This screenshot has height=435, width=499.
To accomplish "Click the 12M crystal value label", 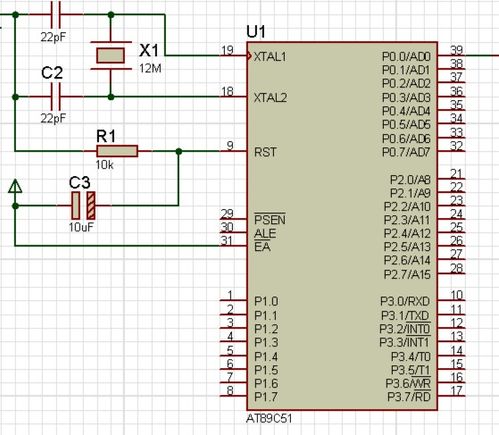I will click(x=150, y=69).
